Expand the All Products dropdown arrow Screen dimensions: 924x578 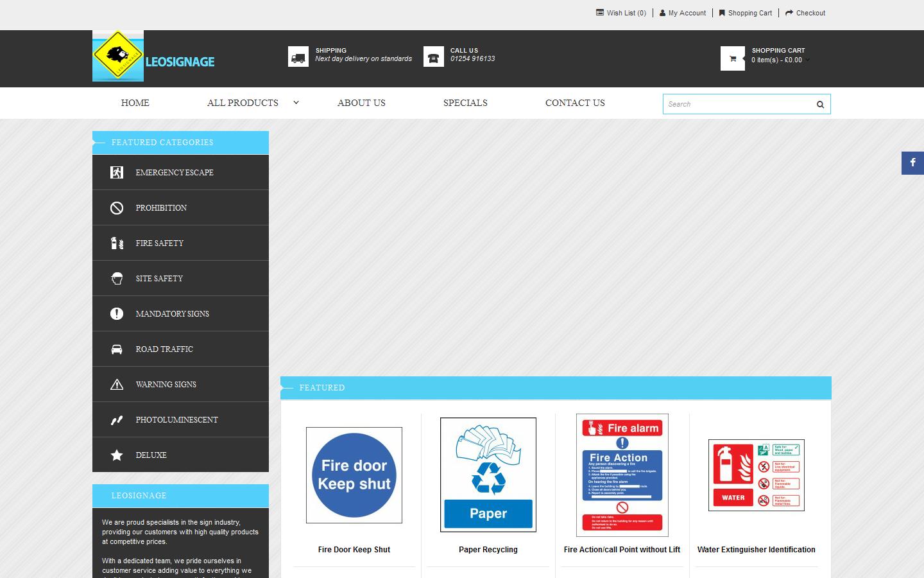296,103
